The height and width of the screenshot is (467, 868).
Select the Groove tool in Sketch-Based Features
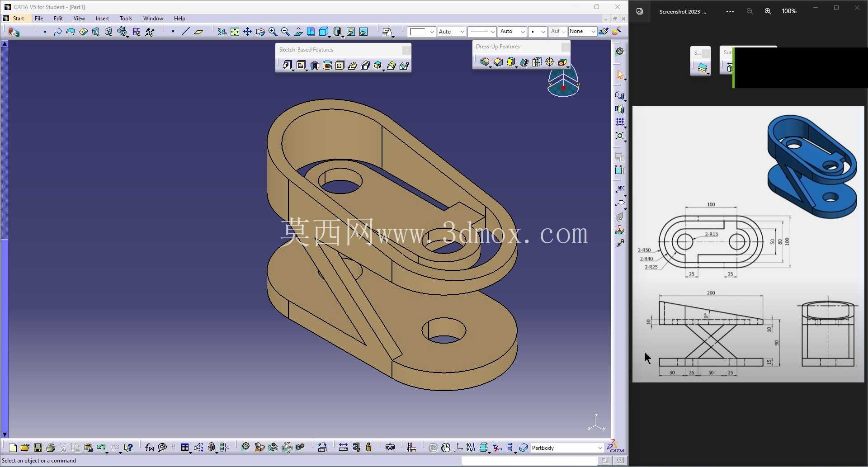tap(327, 65)
